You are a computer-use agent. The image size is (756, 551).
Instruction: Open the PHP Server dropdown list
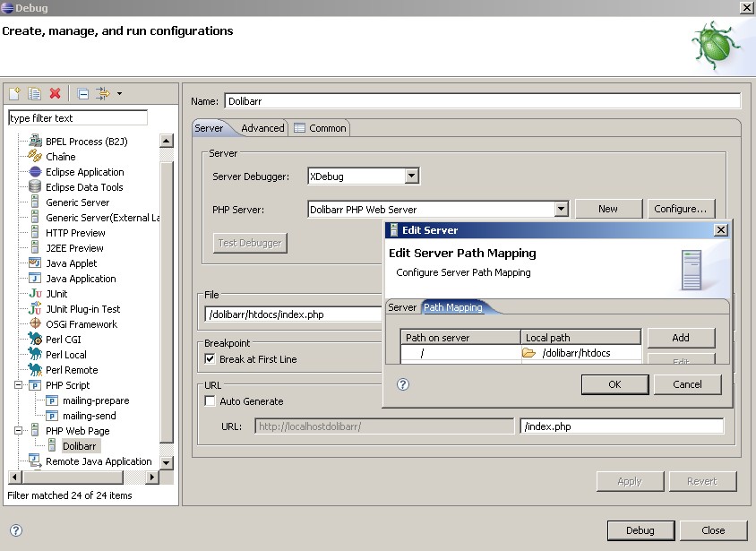pos(561,209)
